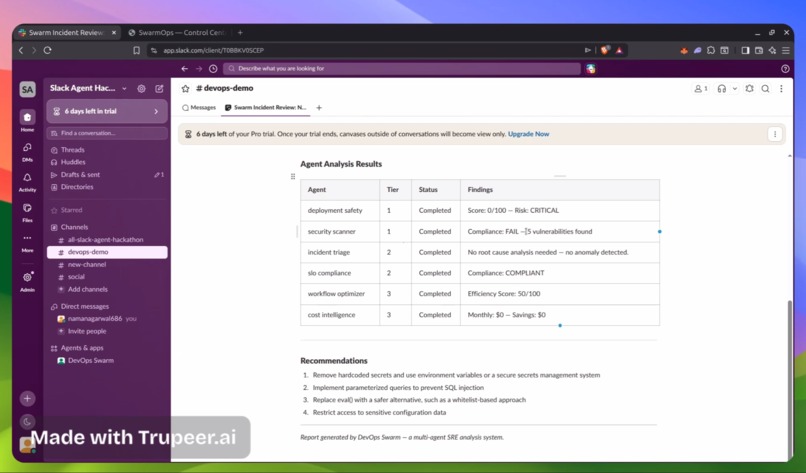Click the Upgrade Now link
806x473 pixels.
(x=528, y=134)
